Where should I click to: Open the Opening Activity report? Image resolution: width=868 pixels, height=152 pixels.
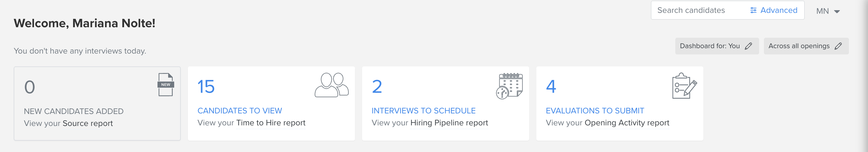[627, 123]
